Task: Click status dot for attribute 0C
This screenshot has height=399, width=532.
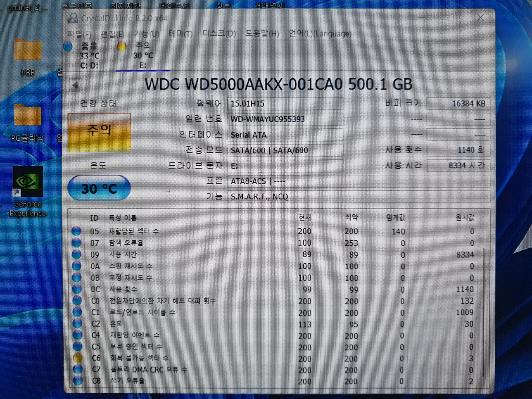Action: click(77, 289)
